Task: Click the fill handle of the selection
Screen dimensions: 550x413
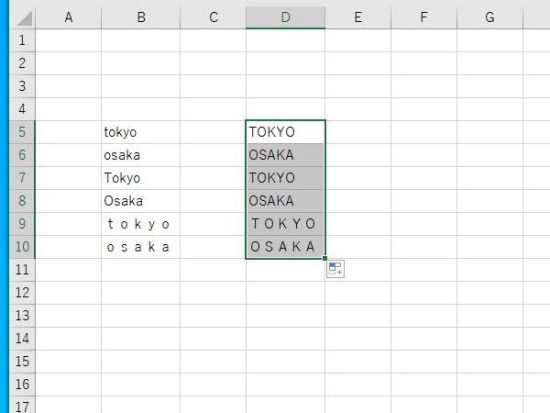Action: click(x=325, y=258)
